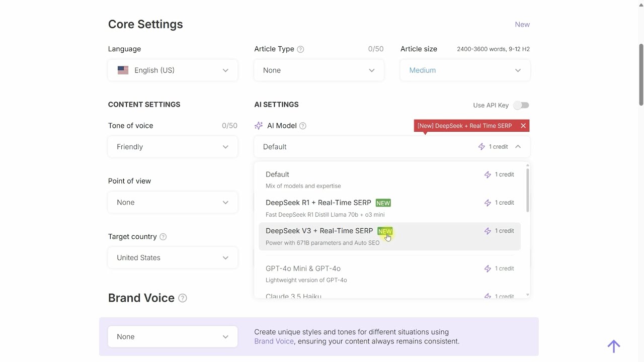Click the New link beside Core Settings
Screen dimensions: 644x362
(x=522, y=25)
